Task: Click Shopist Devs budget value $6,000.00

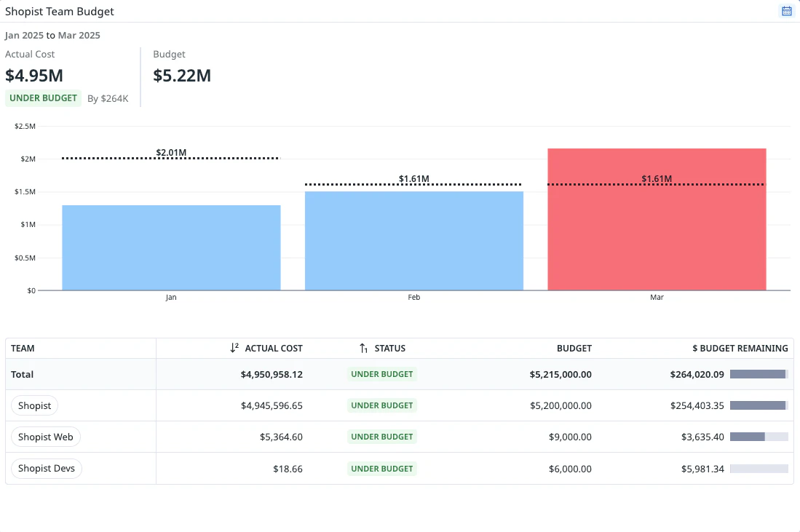Action: click(x=571, y=469)
